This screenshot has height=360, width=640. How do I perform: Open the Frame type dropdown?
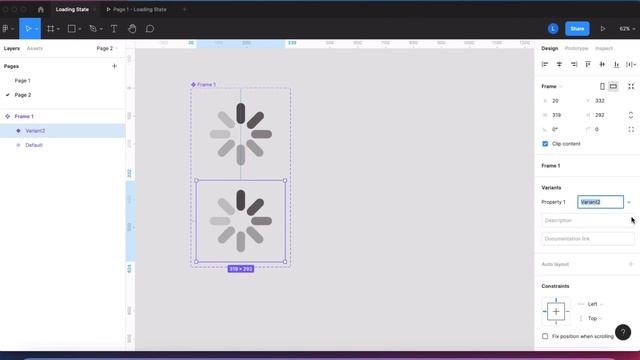551,86
